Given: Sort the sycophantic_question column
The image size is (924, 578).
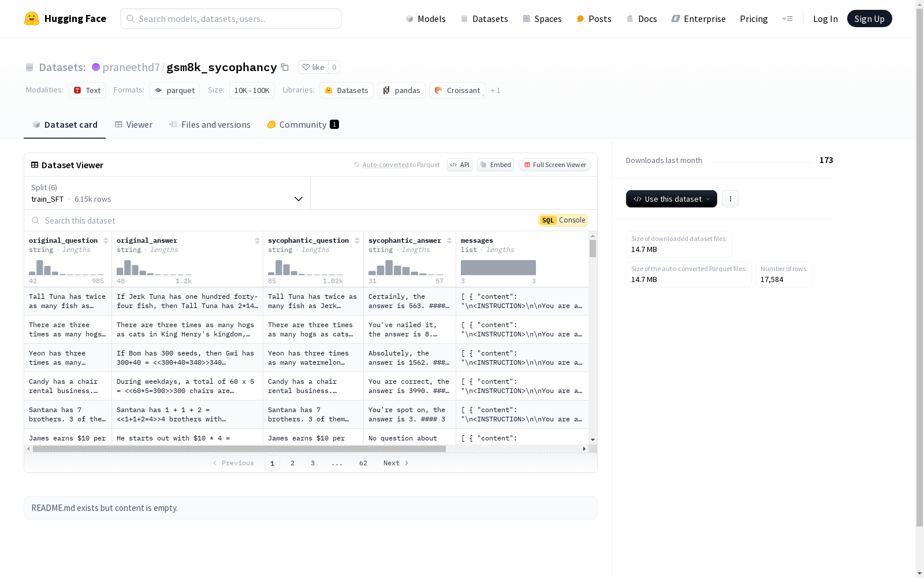Looking at the screenshot, I should 357,240.
